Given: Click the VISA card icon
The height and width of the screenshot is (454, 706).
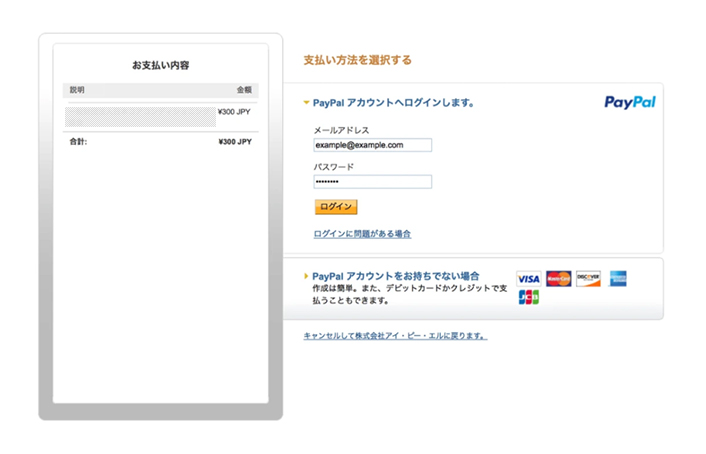Looking at the screenshot, I should pyautogui.click(x=529, y=279).
